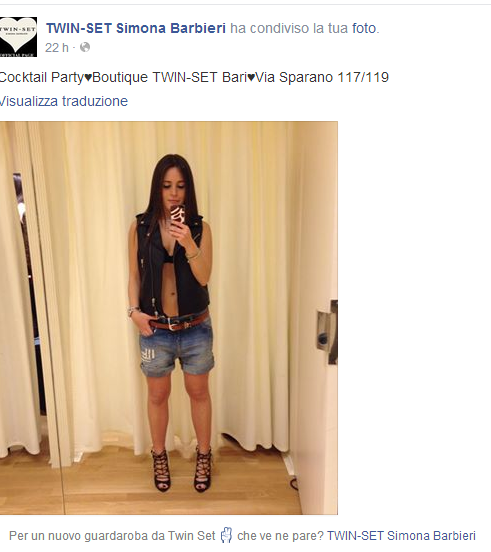Open the shared mirror selfie photo
491x552 pixels.
[169, 318]
